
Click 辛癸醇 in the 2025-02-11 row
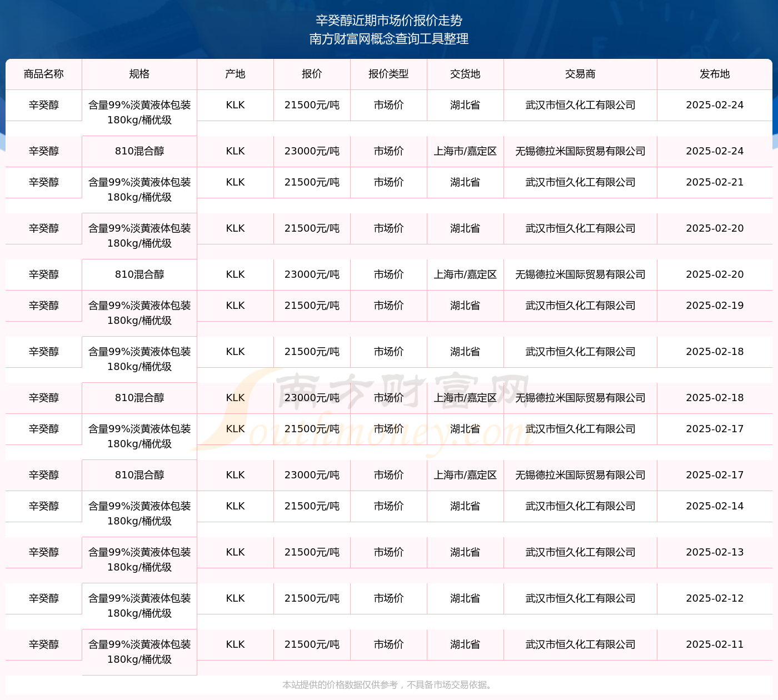click(44, 644)
